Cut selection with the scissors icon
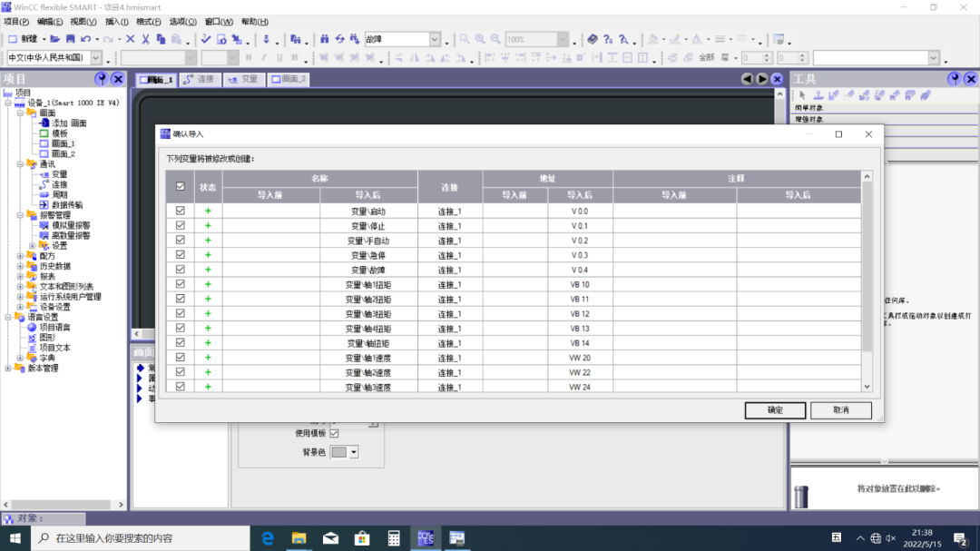Viewport: 980px width, 551px height. point(145,39)
